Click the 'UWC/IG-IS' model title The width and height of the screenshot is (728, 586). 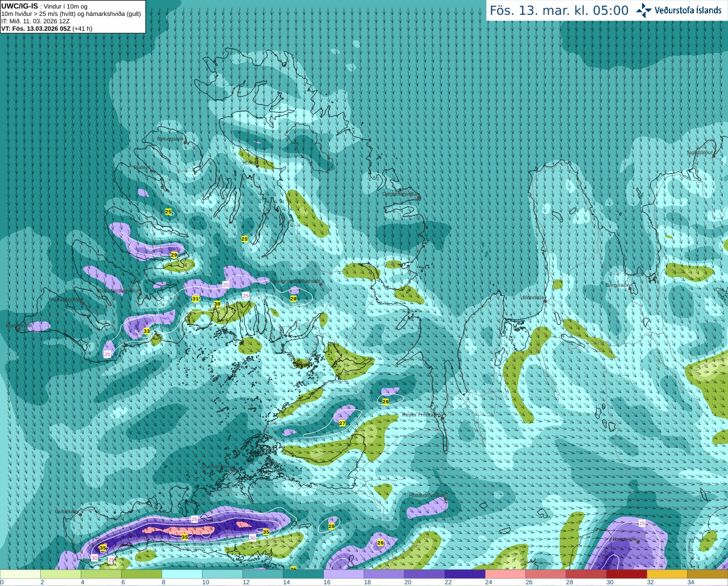pos(19,6)
